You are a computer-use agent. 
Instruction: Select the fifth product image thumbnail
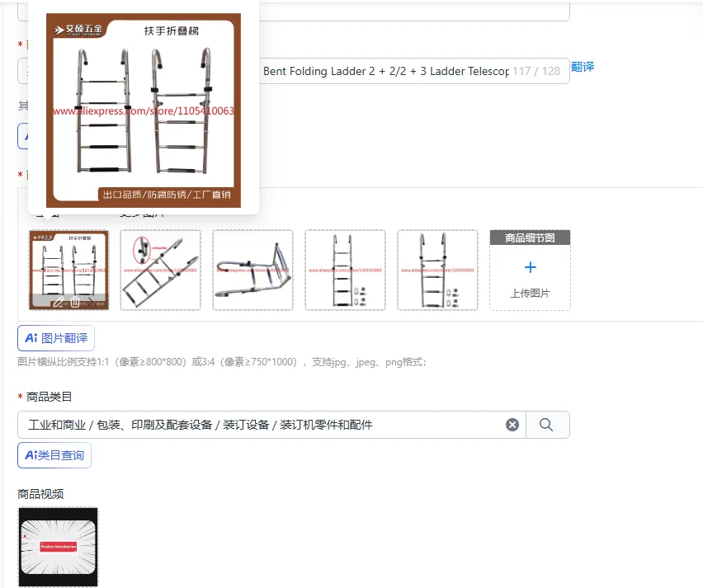click(437, 270)
